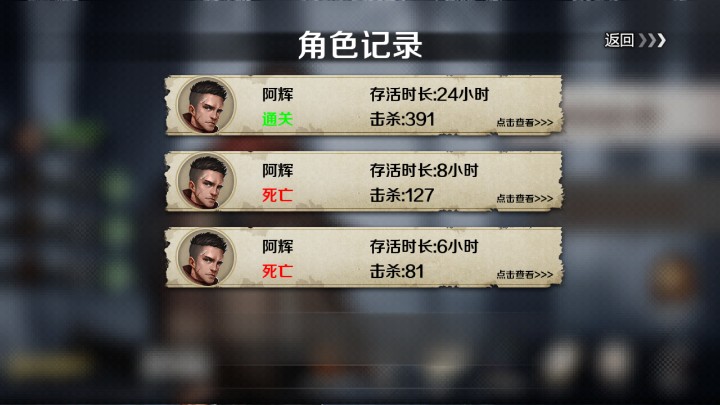The width and height of the screenshot is (720, 405).
Task: Select the record showing 存活时长:8小时
Action: coord(364,181)
